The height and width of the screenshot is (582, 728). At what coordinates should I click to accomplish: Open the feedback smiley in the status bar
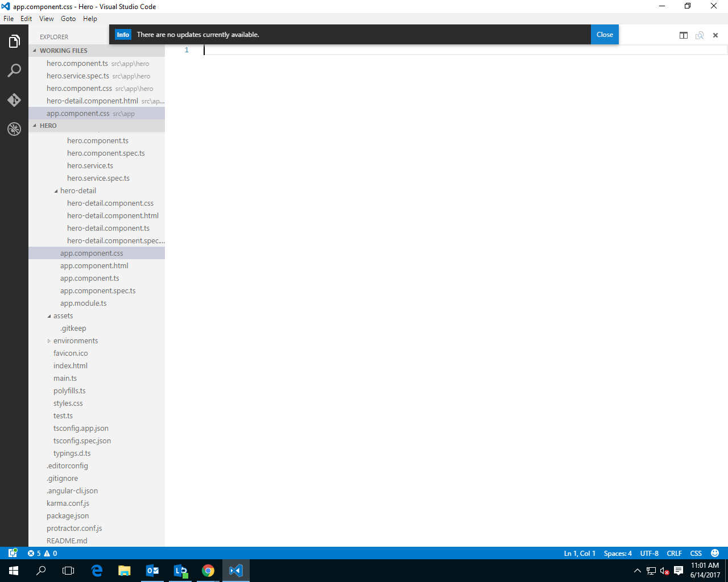pos(714,553)
